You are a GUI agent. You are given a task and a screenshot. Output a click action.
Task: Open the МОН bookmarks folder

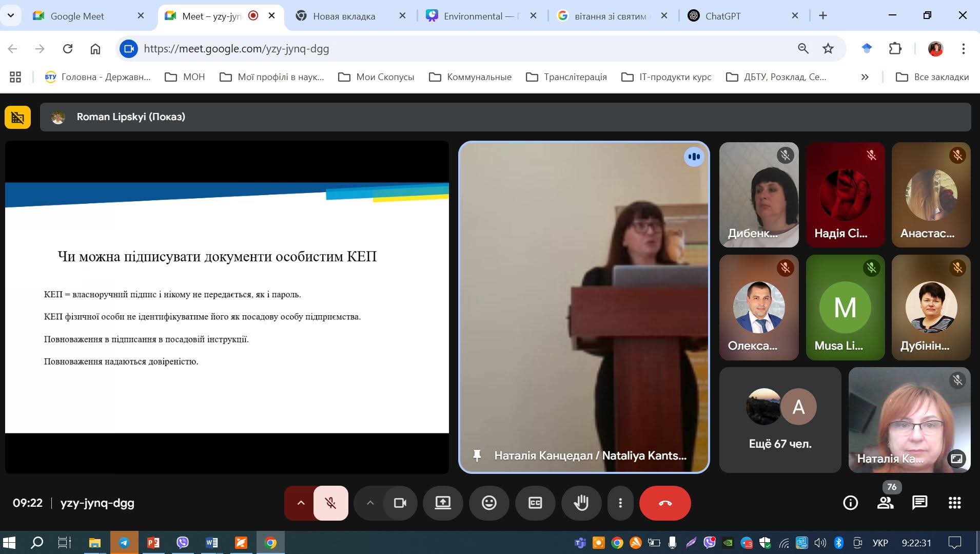click(185, 77)
